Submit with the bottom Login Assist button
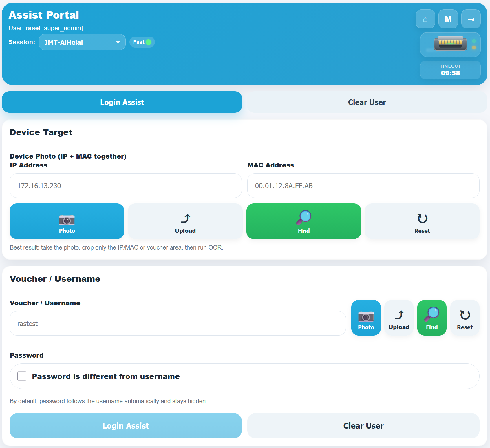Viewport: 490px width, 448px height. tap(126, 426)
